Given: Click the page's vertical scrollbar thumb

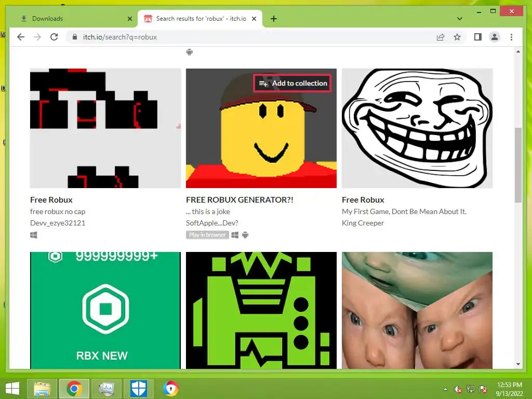Looking at the screenshot, I should tap(518, 165).
